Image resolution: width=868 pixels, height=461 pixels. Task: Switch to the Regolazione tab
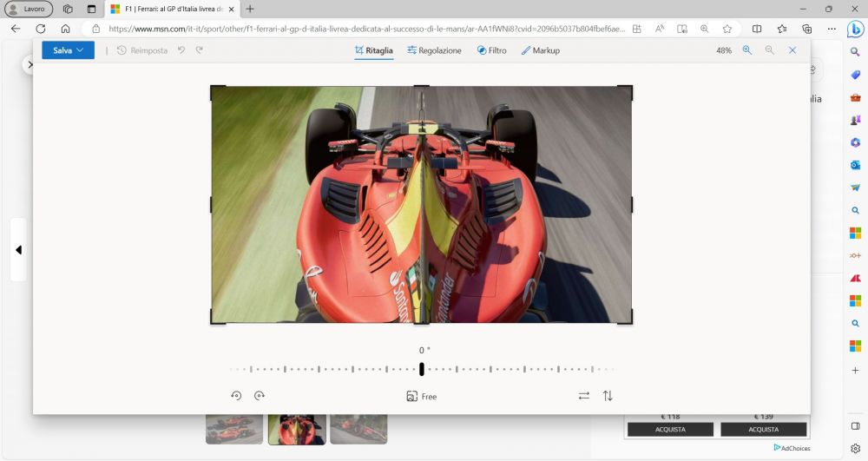tap(434, 50)
